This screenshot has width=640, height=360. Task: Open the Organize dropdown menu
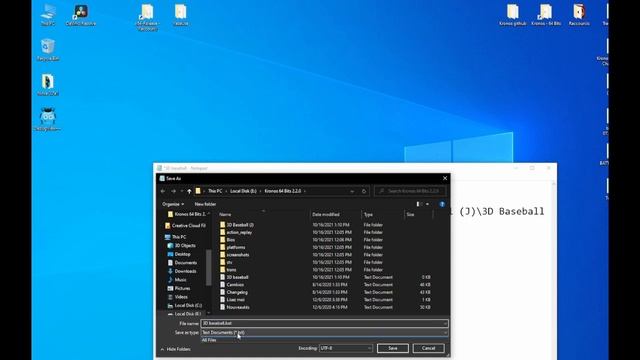point(173,204)
